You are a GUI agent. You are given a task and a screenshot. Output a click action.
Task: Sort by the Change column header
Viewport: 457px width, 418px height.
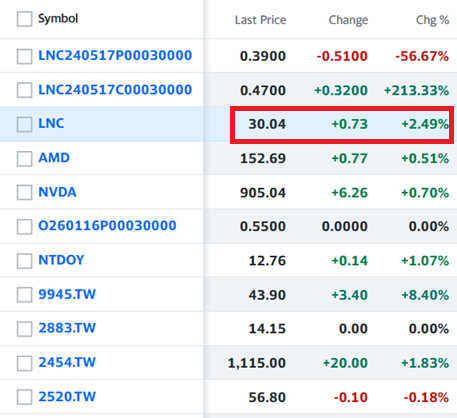click(x=348, y=20)
